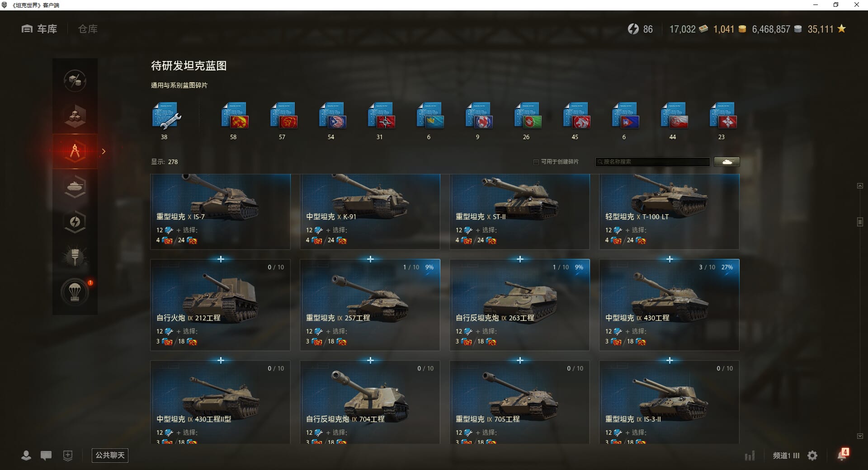Open the chat bubble icon in the bottom bar
Image resolution: width=868 pixels, height=470 pixels.
click(46, 456)
